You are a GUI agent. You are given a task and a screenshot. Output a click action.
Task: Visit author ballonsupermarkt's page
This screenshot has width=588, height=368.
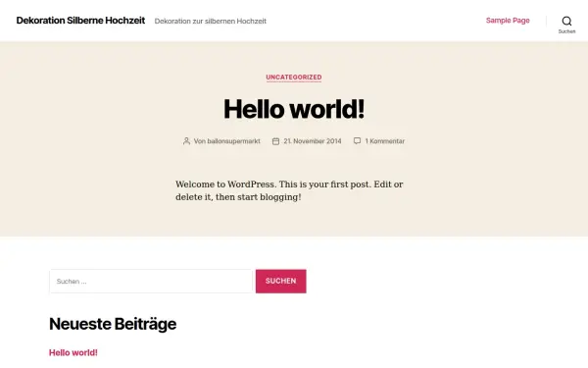coord(233,141)
